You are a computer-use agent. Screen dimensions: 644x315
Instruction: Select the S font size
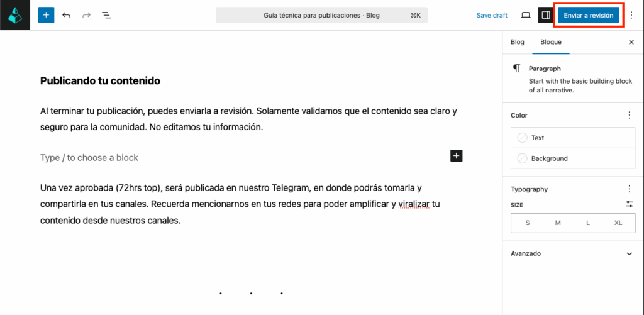click(x=527, y=223)
